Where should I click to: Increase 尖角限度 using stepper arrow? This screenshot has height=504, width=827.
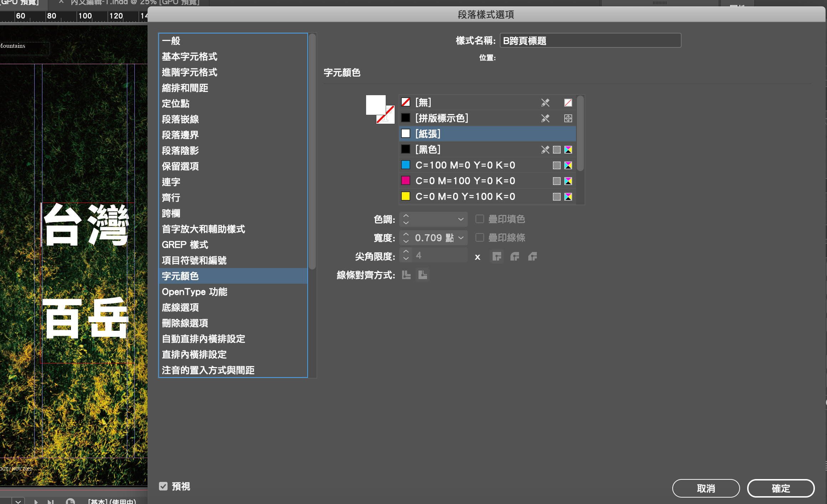pyautogui.click(x=406, y=252)
